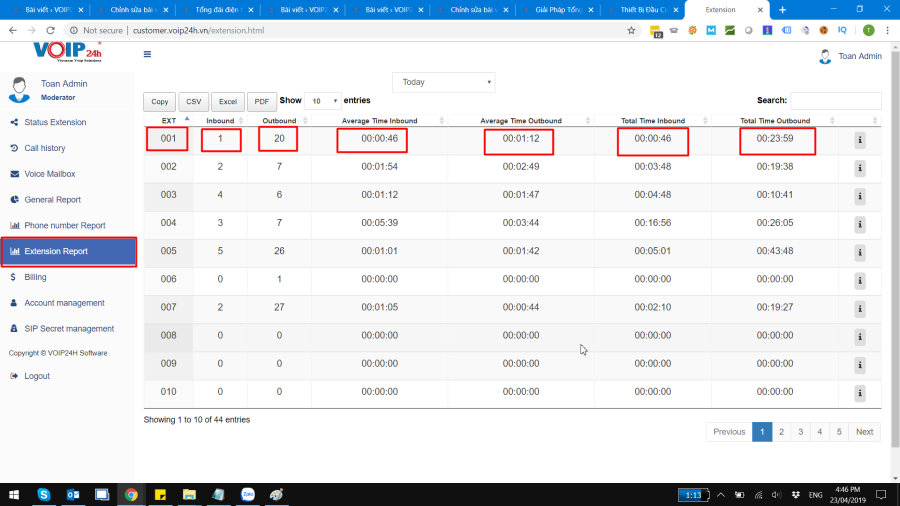Click the hamburger menu icon
This screenshot has height=506, width=900.
(148, 54)
